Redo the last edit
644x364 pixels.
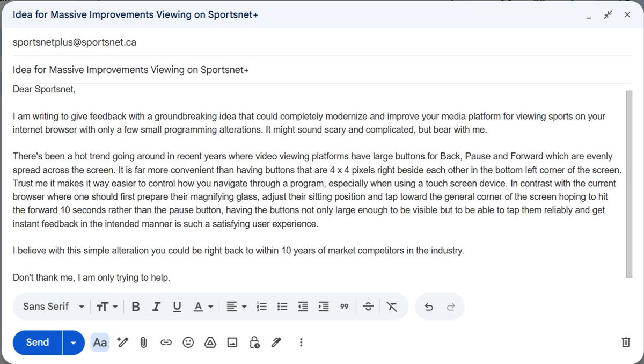[451, 307]
